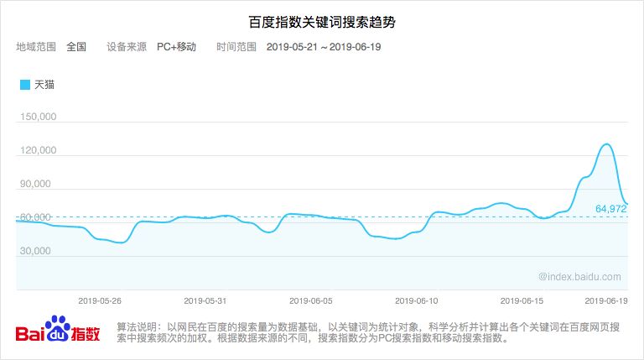Click the peak of the trend line
The height and width of the screenshot is (360, 644).
click(606, 144)
